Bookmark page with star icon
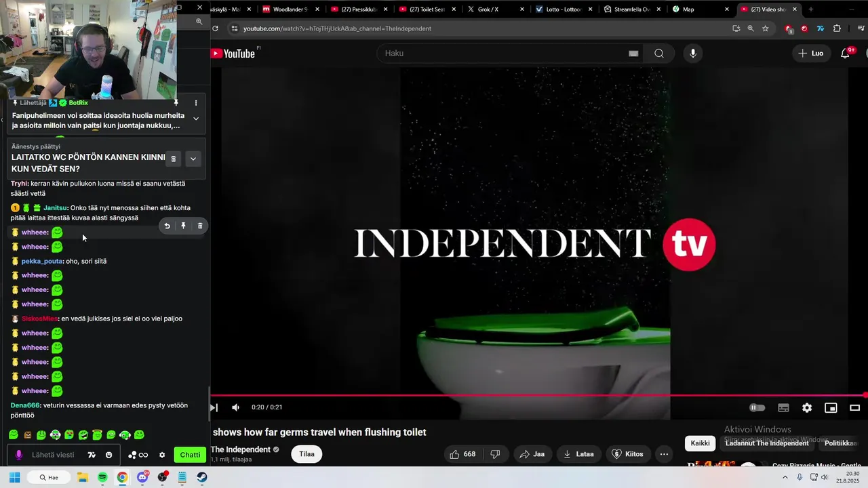This screenshot has width=868, height=488. 766,28
